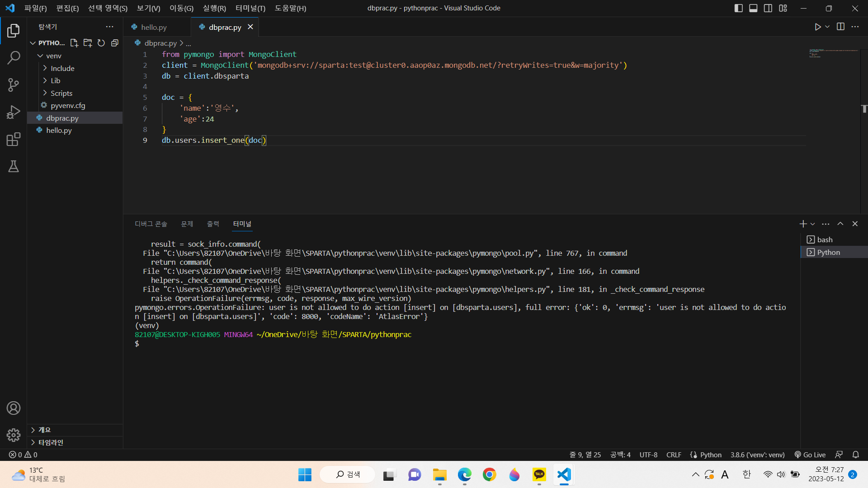Create a new terminal with plus icon
868x488 pixels.
click(x=803, y=224)
